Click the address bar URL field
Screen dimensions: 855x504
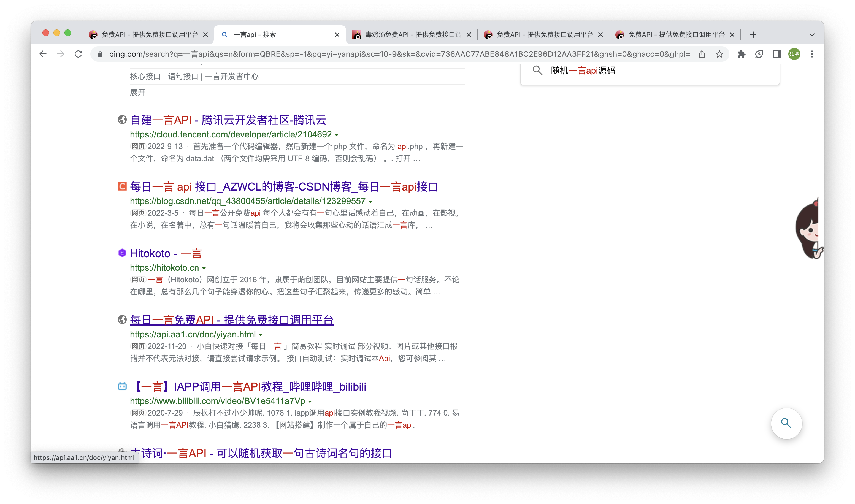(399, 54)
